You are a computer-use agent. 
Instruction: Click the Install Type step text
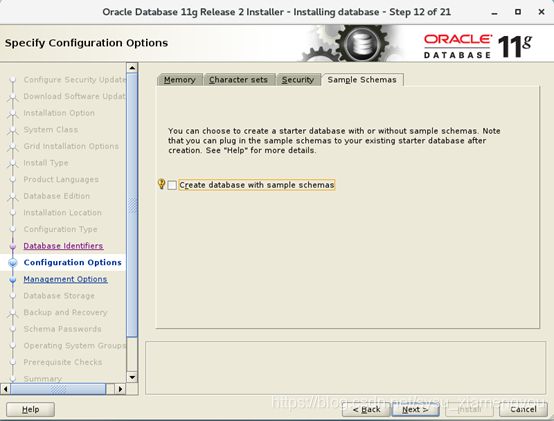coord(46,163)
